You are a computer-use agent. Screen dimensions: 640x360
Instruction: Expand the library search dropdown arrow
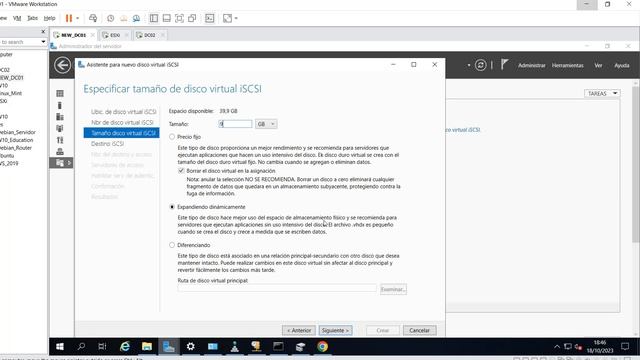coord(43,42)
